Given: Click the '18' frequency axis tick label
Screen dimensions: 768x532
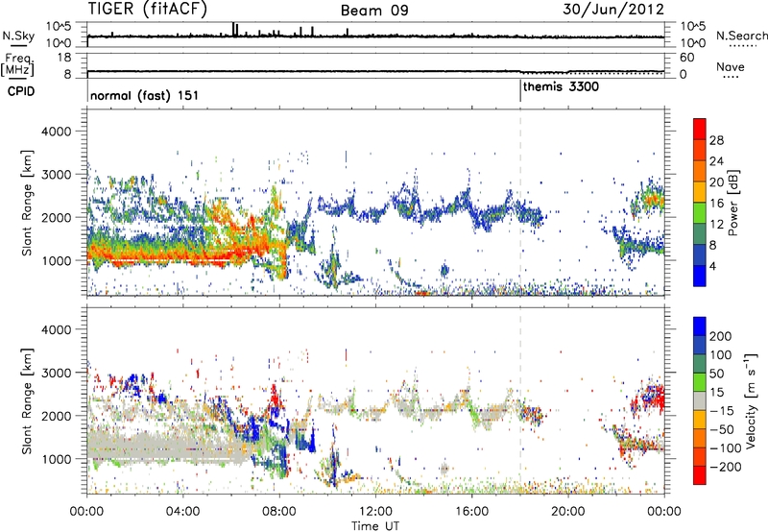Looking at the screenshot, I should coord(64,58).
